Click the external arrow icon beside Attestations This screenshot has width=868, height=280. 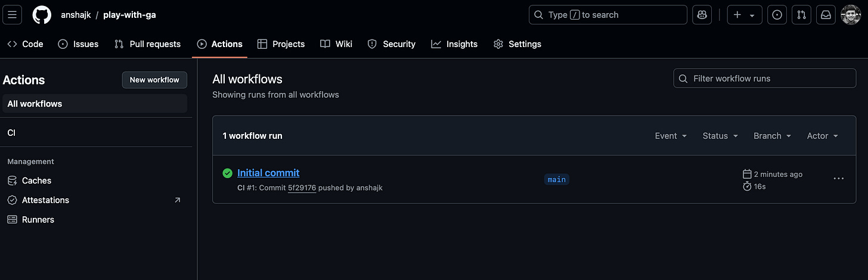pyautogui.click(x=177, y=200)
